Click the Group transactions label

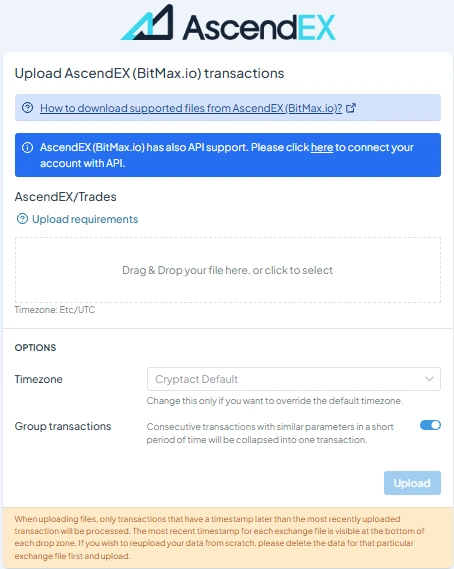(63, 426)
